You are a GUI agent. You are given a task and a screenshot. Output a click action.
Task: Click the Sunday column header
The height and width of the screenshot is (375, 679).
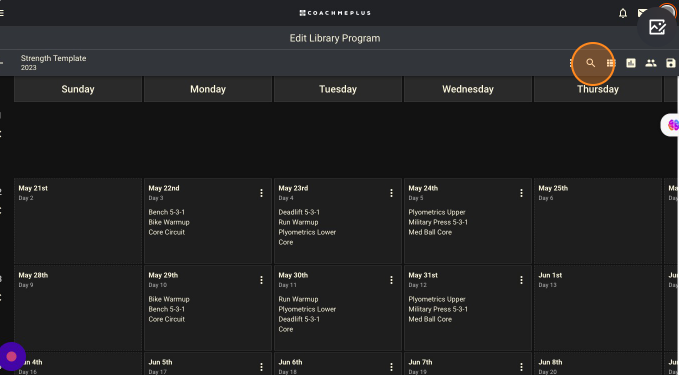pos(78,89)
